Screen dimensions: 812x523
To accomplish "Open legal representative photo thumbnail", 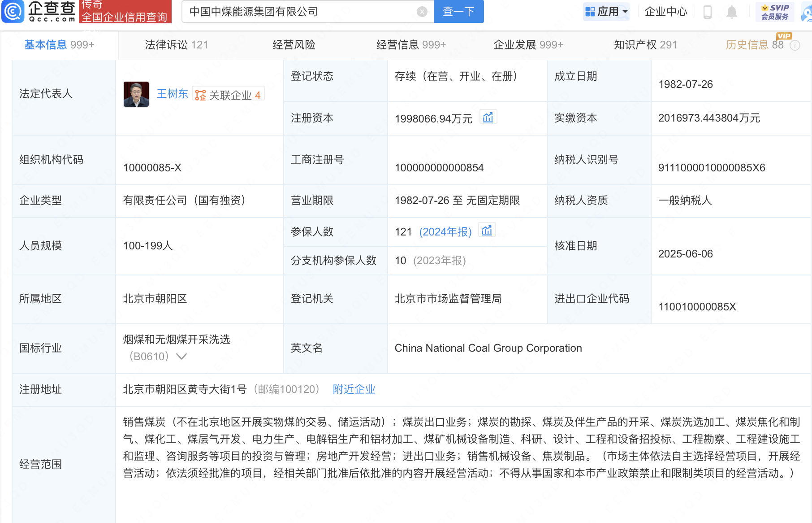I will 136,94.
